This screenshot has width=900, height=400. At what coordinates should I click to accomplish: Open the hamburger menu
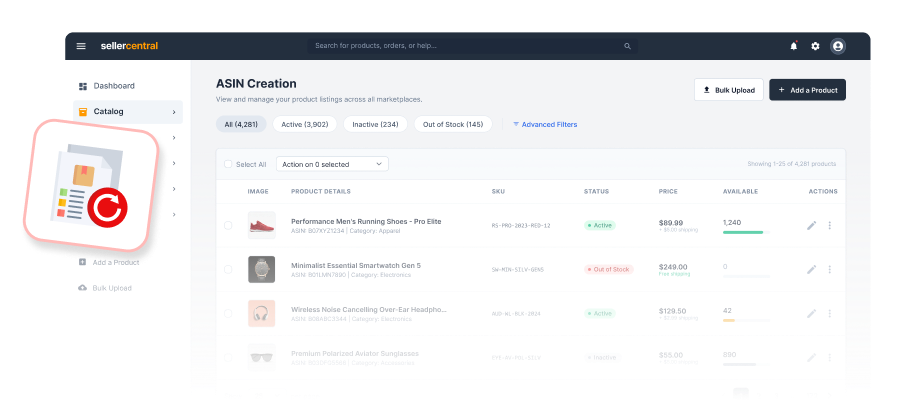tap(81, 46)
